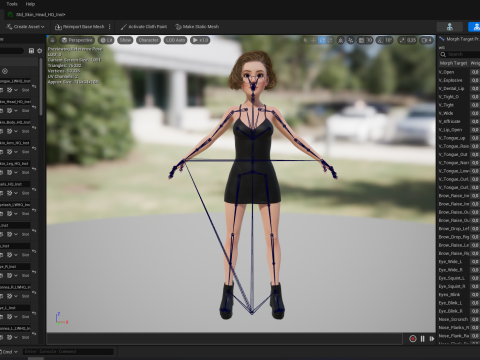The image size is (480, 360).
Task: Open Reimport Base Mesh options menu
Action: [110, 27]
